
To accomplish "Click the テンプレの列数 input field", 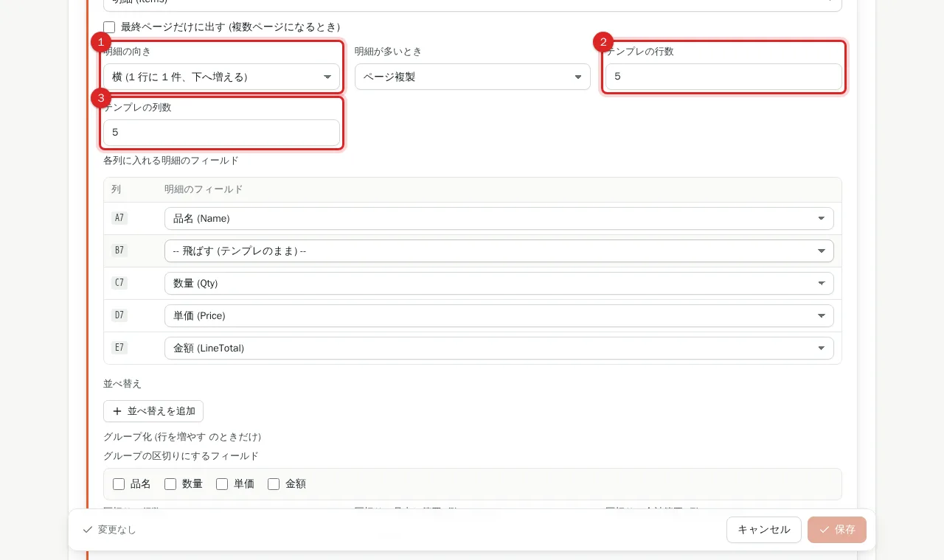I will coord(221,133).
